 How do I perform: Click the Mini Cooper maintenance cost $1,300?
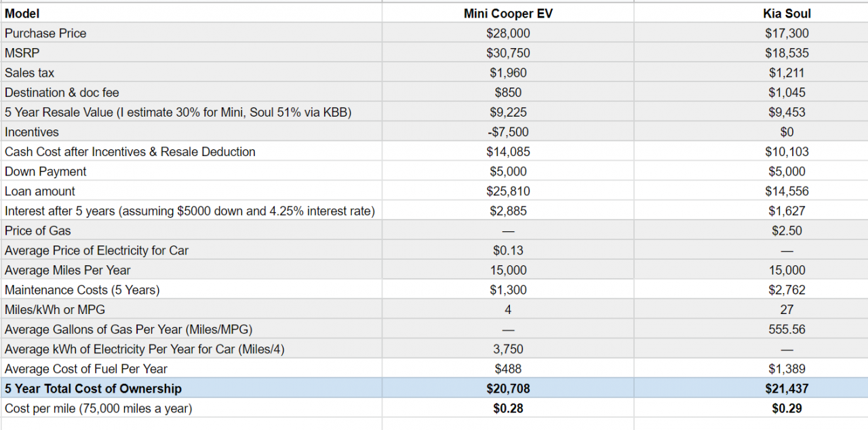[x=508, y=290]
